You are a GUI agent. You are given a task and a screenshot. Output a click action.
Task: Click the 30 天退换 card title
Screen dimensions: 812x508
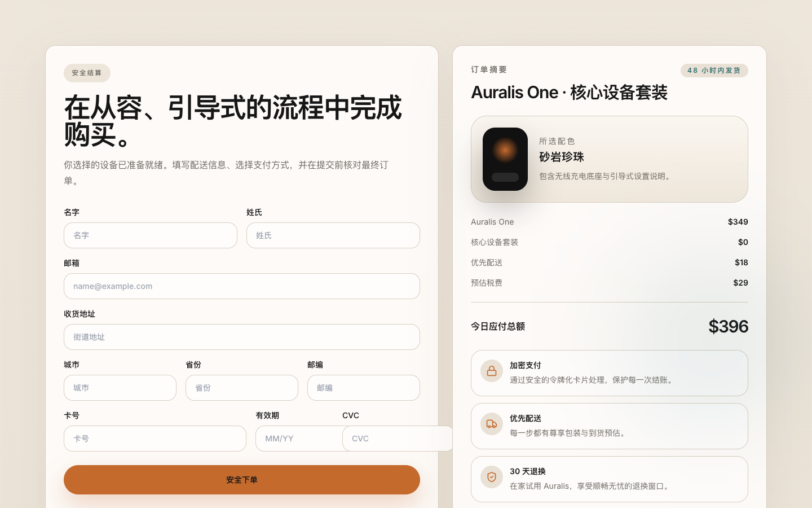(528, 471)
